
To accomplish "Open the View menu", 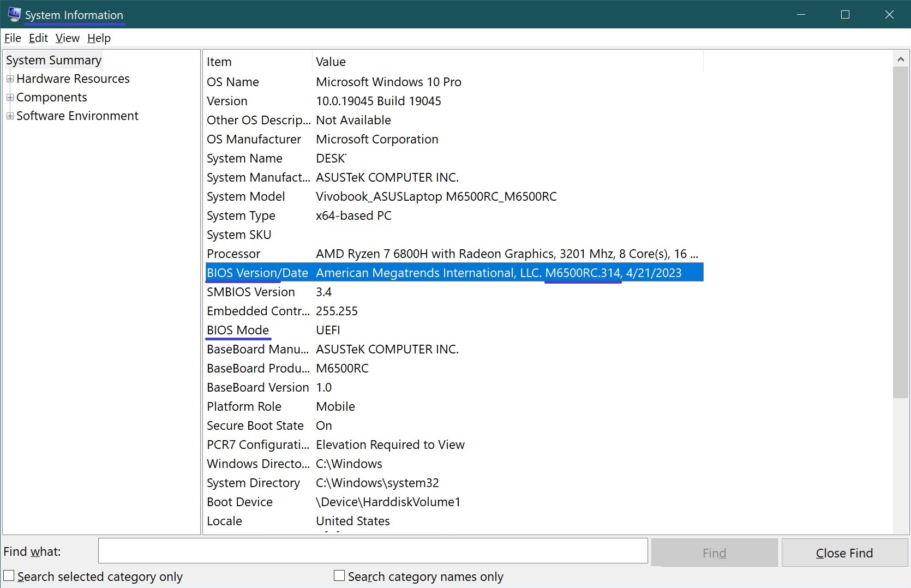I will pyautogui.click(x=67, y=38).
